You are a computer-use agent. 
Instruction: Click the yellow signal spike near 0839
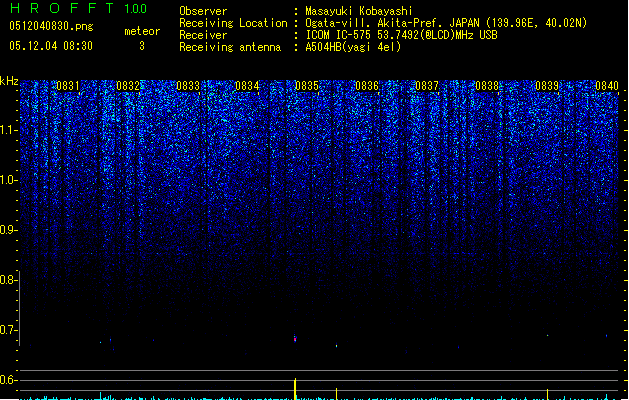(548, 394)
